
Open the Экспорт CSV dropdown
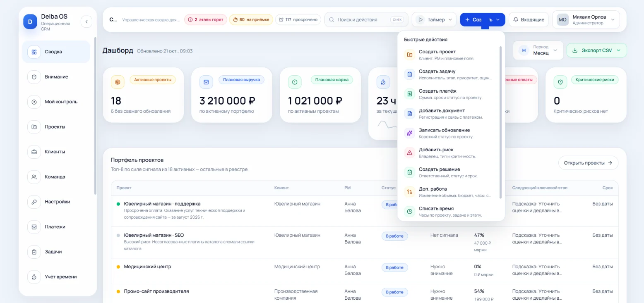pos(597,50)
